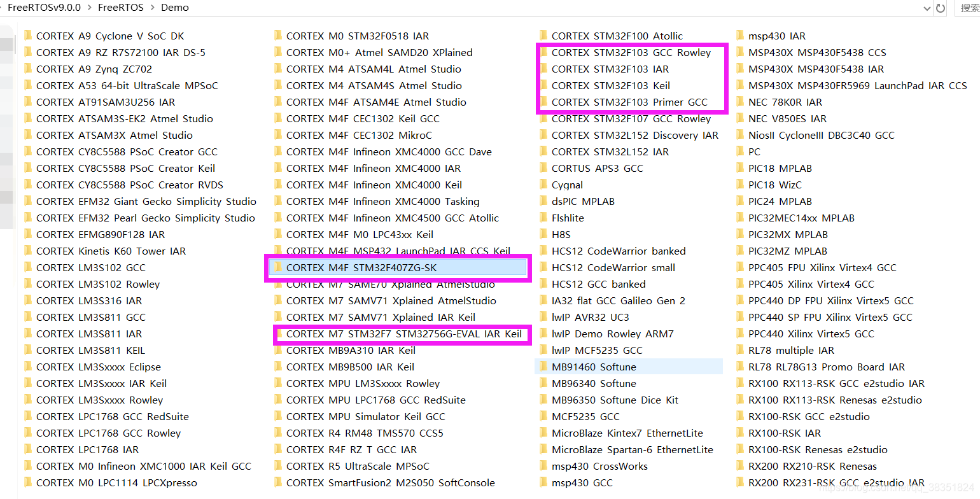Screen dimensions: 980x499
Task: Select CORTEX SmartFusion2 M2S050 SoftConsole name
Action: coord(391,482)
